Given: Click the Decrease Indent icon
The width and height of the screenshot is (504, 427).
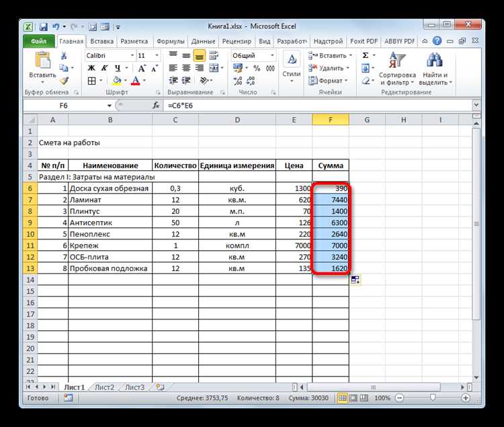Looking at the screenshot, I should (173, 81).
